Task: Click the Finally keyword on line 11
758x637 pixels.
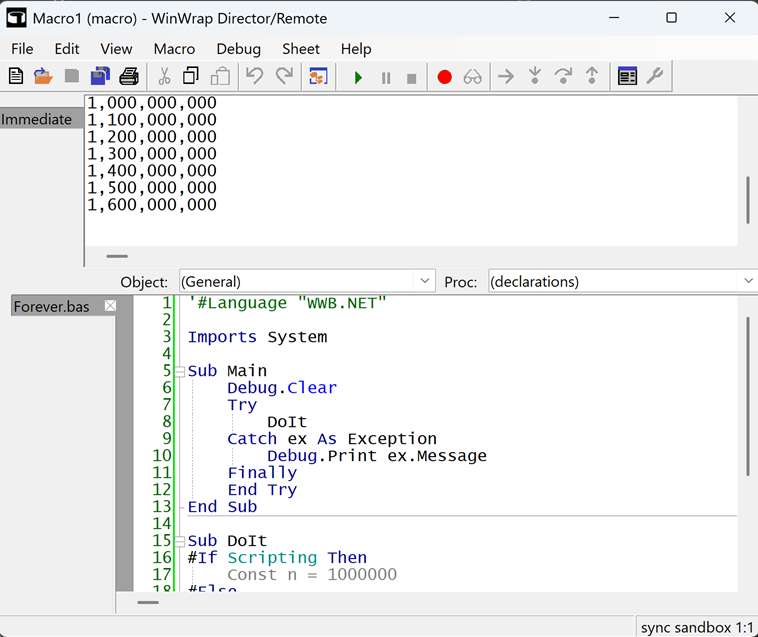Action: (262, 473)
